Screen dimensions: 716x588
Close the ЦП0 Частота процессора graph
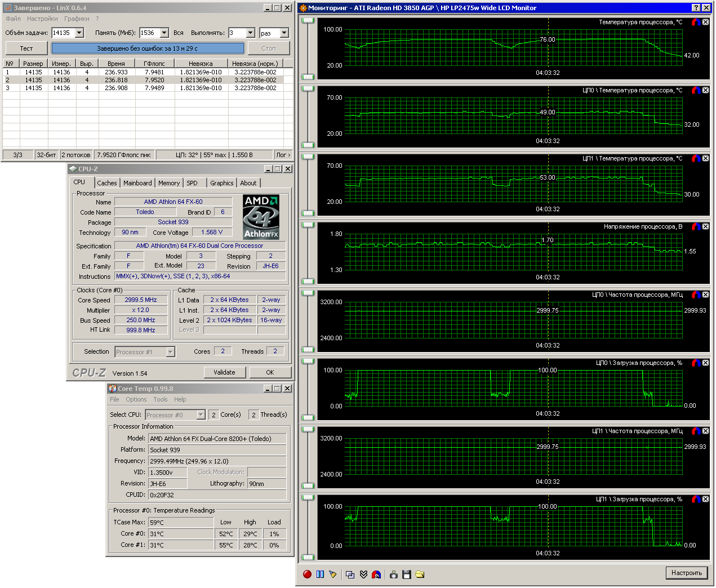point(705,295)
